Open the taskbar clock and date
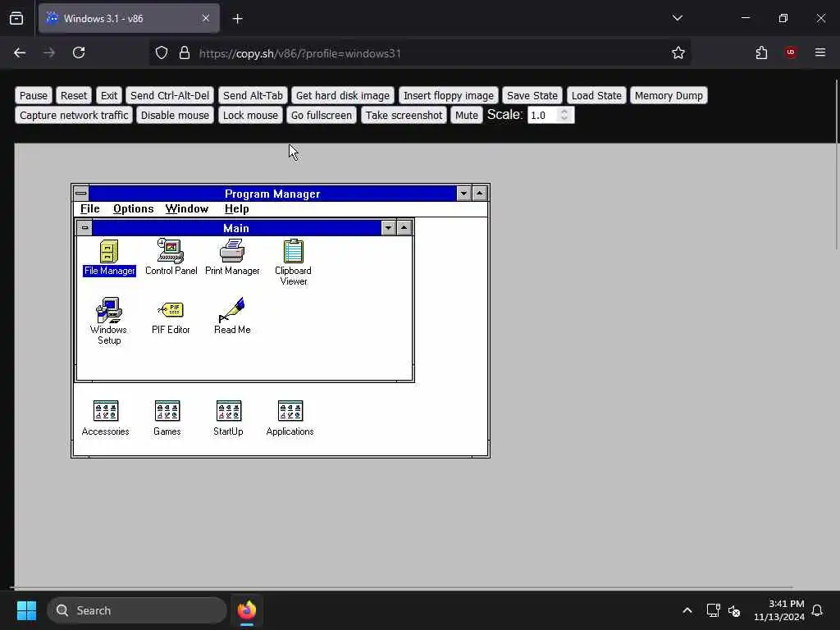 pos(779,610)
